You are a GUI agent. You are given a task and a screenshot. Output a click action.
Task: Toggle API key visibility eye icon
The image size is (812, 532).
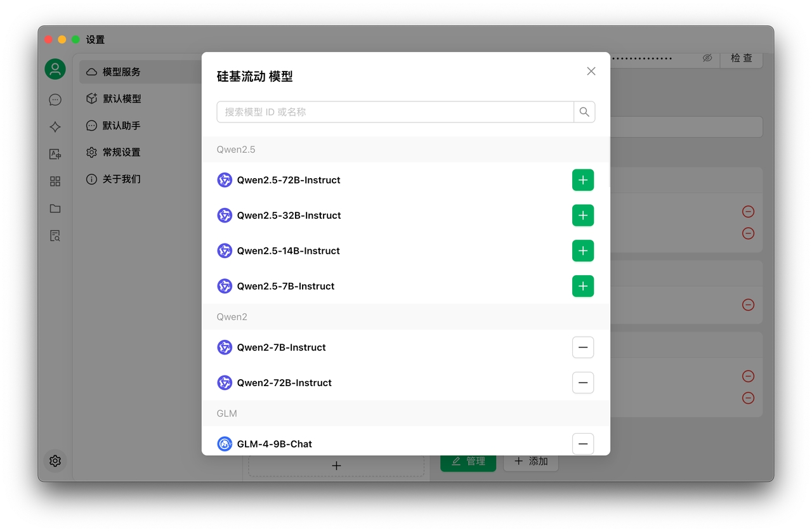707,58
